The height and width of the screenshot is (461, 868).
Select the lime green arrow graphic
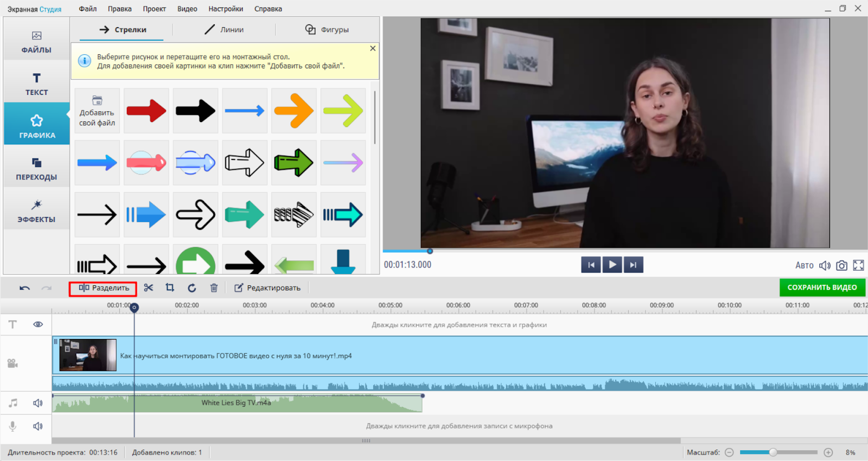(343, 111)
